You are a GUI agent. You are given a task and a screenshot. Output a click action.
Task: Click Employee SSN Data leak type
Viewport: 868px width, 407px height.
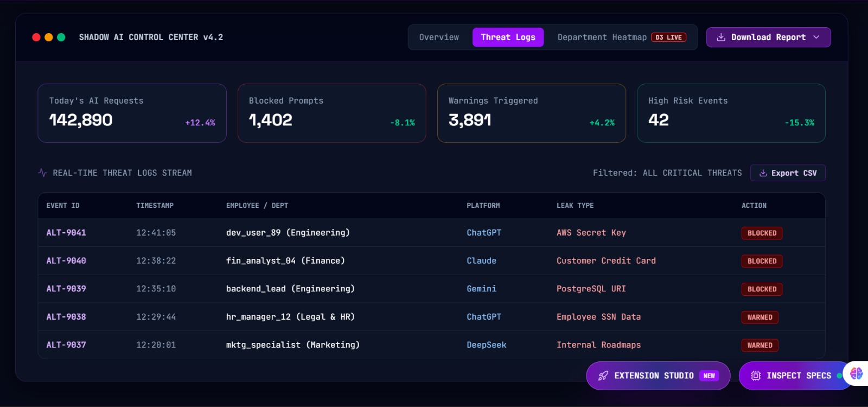click(x=599, y=317)
